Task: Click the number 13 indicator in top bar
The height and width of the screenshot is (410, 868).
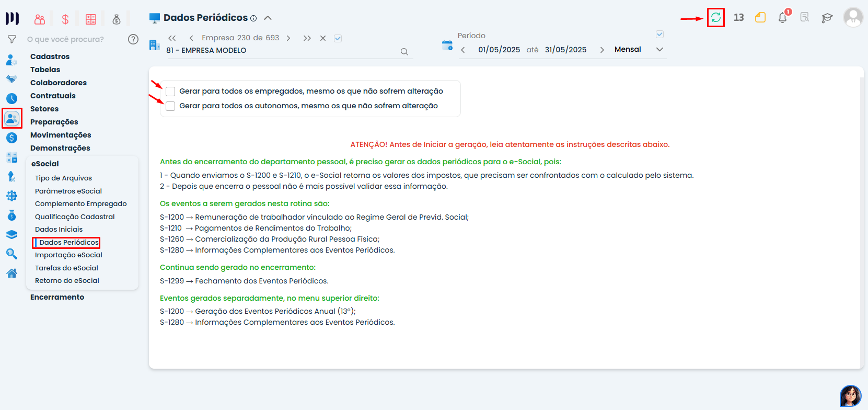Action: [738, 18]
